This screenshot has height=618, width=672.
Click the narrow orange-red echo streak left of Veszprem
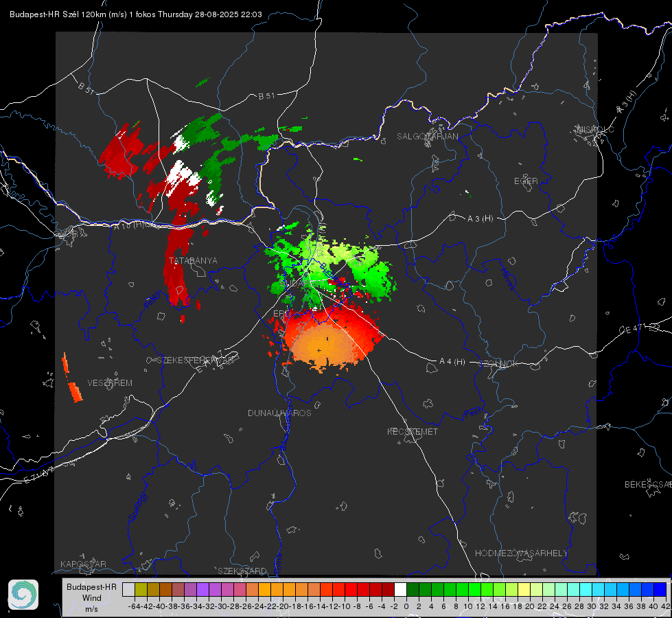click(71, 378)
